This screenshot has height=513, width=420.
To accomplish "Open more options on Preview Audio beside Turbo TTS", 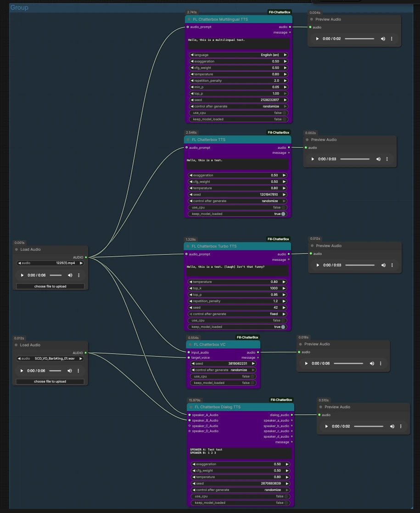I will pos(392,265).
